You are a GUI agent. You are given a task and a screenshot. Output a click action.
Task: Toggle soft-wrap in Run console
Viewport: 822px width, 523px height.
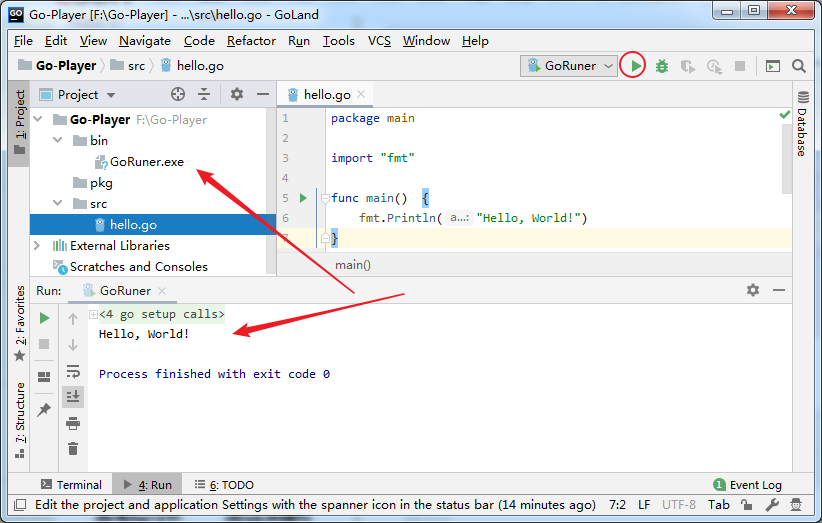73,371
